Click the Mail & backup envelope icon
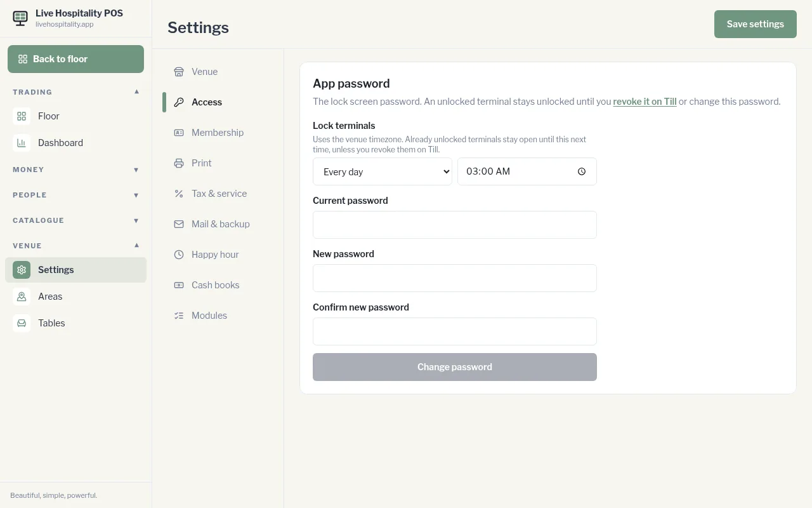The width and height of the screenshot is (812, 508). (179, 224)
